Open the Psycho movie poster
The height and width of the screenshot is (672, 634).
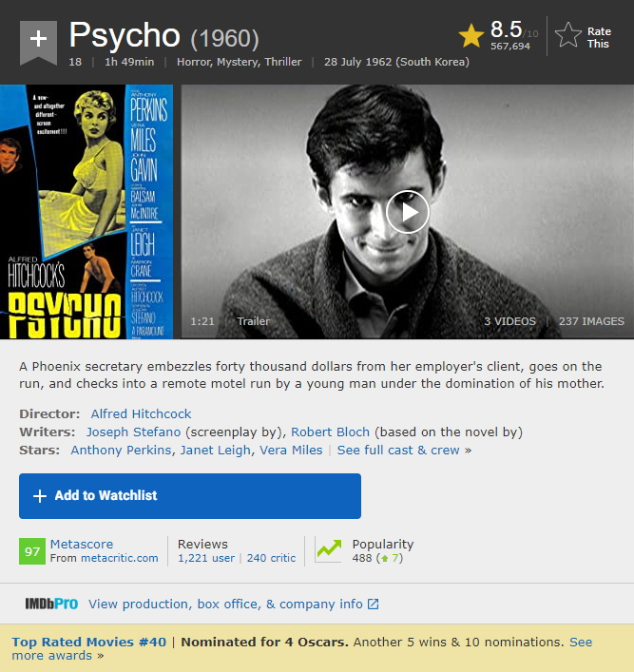(x=86, y=212)
